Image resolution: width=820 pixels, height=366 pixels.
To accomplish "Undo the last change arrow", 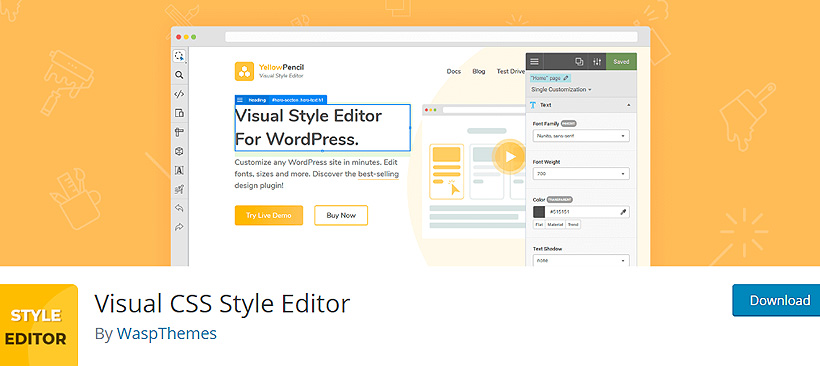I will [179, 208].
